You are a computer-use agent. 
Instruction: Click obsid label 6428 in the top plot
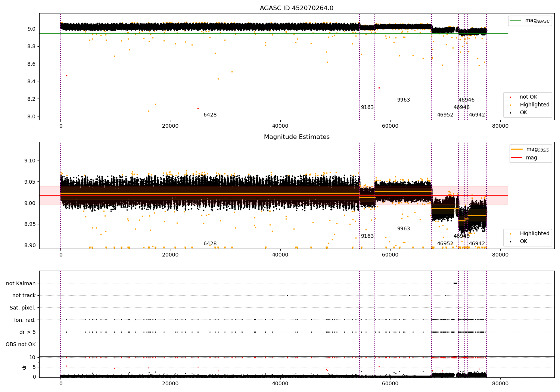[210, 115]
